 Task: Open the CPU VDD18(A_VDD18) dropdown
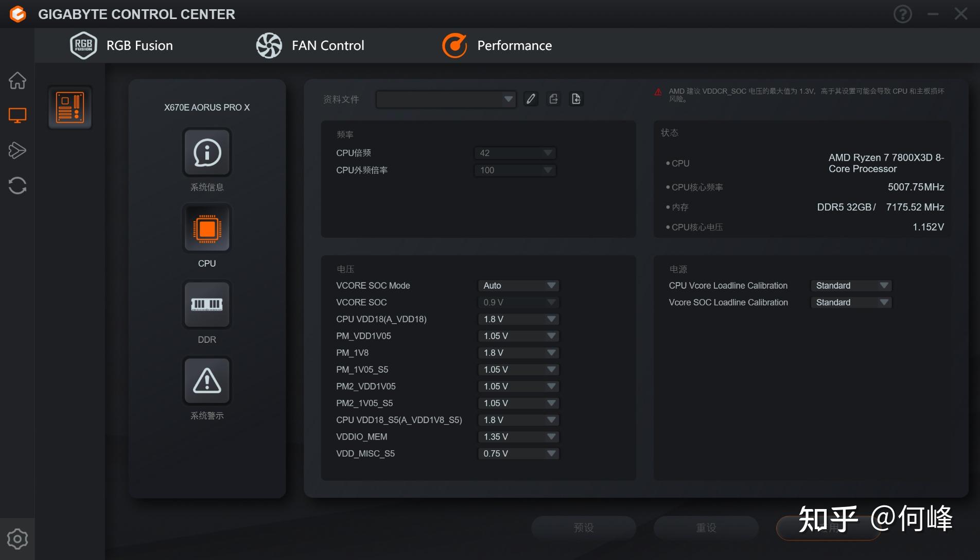point(518,319)
